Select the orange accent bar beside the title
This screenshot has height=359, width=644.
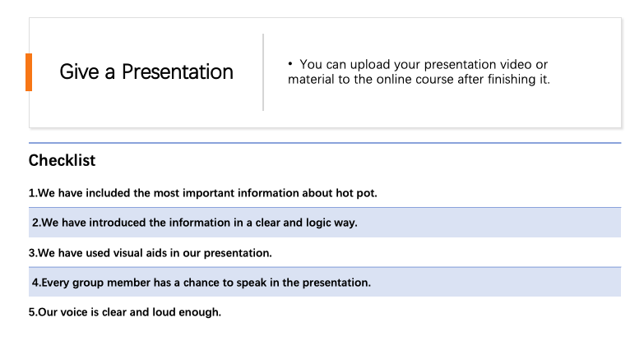29,72
